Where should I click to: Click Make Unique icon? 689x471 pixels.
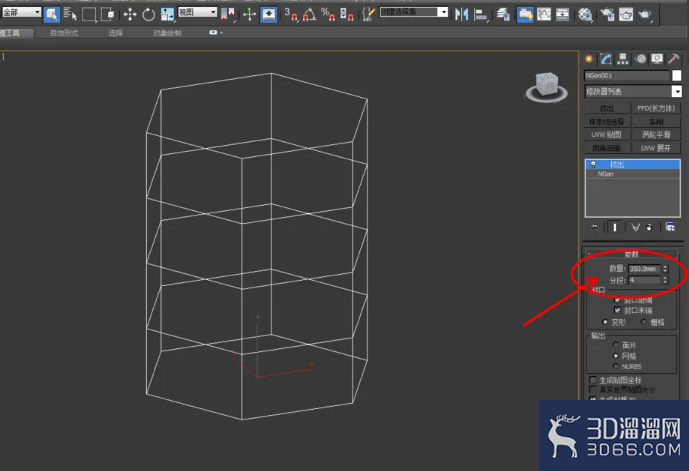(x=635, y=227)
